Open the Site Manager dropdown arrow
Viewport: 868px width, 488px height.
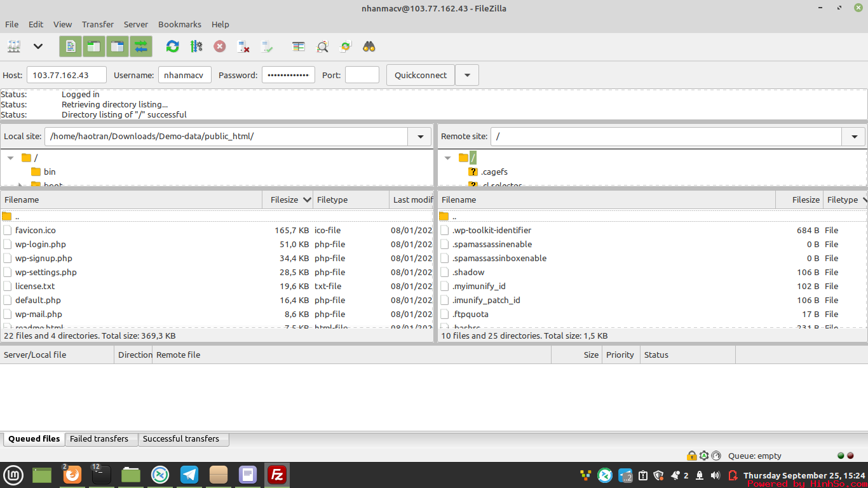pyautogui.click(x=37, y=46)
